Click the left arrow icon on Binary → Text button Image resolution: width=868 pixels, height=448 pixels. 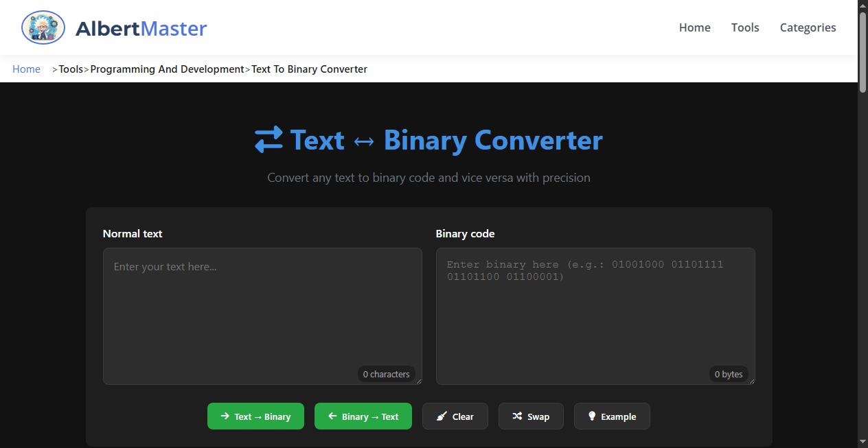332,416
